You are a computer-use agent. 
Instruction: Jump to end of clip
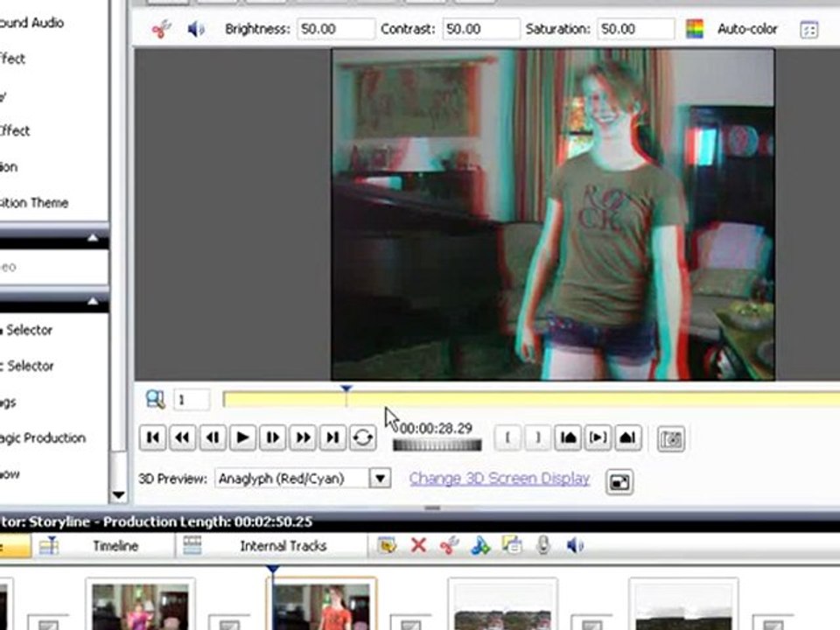(332, 437)
